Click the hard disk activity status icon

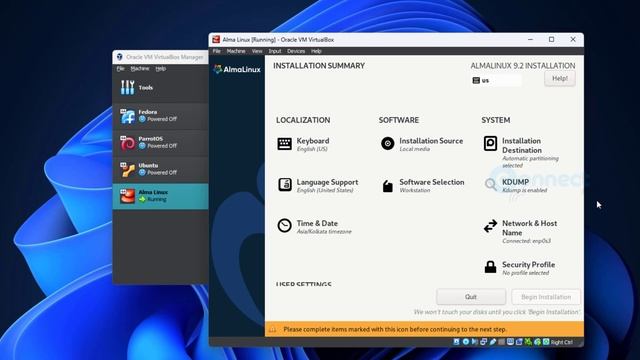pos(456,342)
